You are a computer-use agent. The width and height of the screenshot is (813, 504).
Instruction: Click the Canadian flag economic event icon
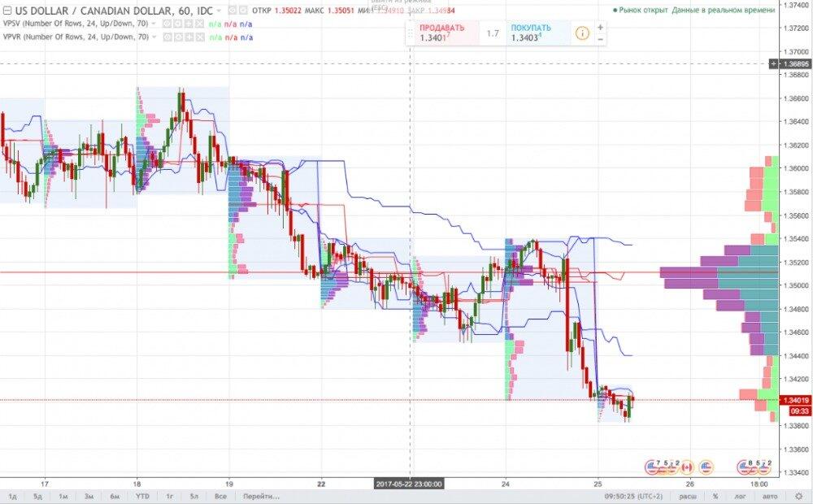pyautogui.click(x=686, y=467)
